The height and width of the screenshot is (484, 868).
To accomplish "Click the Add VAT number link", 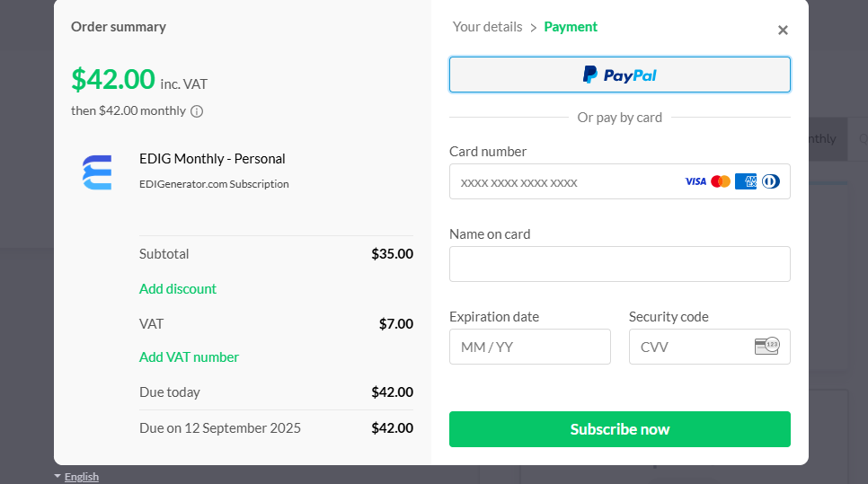I will [189, 356].
